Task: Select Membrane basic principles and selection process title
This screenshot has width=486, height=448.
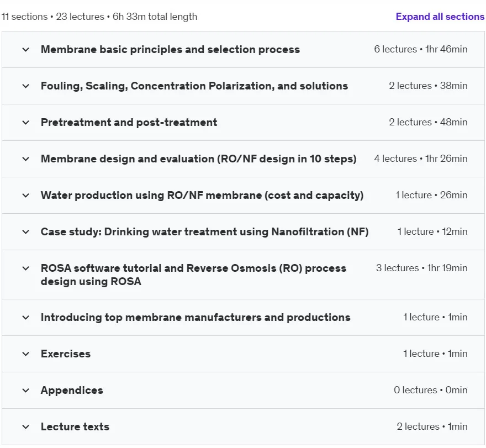Action: (x=170, y=50)
